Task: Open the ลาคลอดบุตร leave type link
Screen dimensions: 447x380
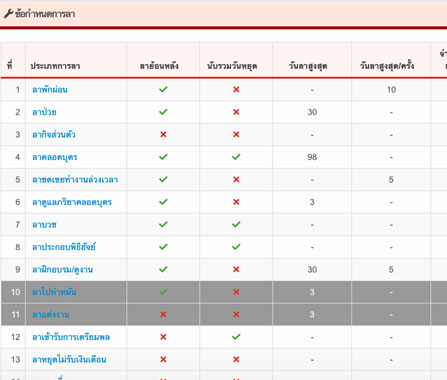Action: (x=54, y=157)
